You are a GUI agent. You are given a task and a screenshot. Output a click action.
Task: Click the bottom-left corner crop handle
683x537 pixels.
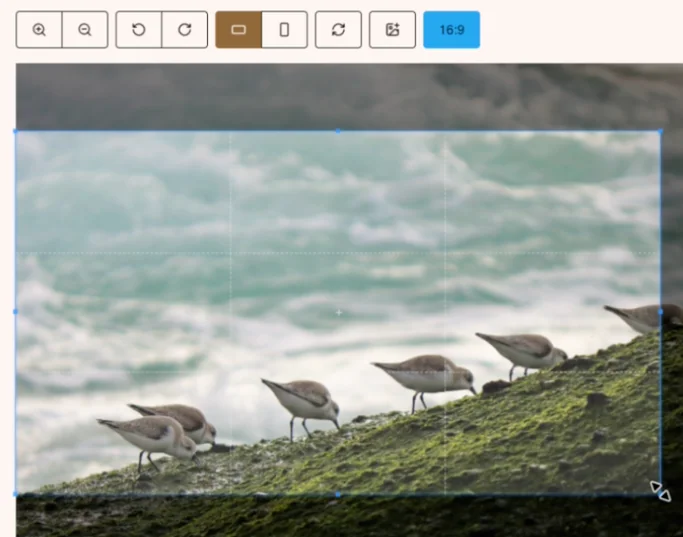coord(16,494)
